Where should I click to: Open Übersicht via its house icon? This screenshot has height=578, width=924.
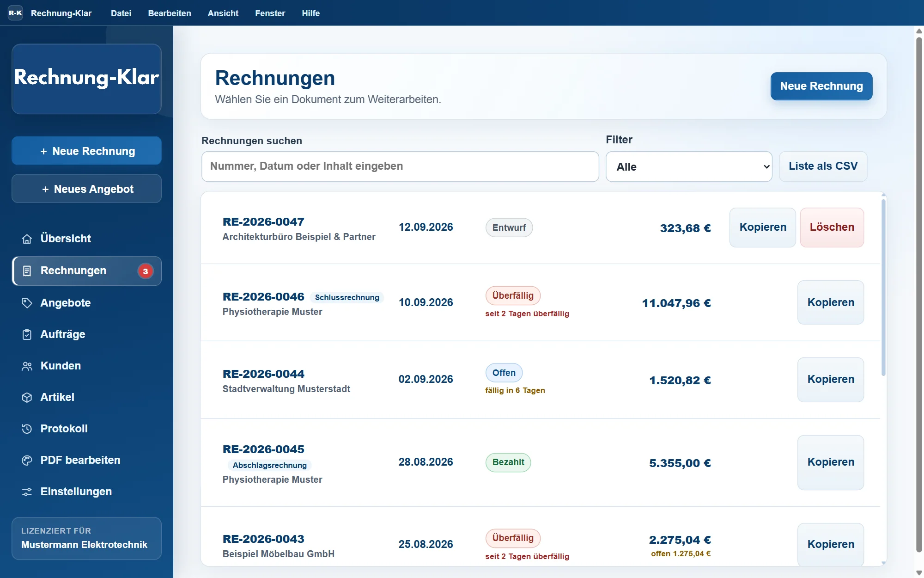pyautogui.click(x=27, y=239)
